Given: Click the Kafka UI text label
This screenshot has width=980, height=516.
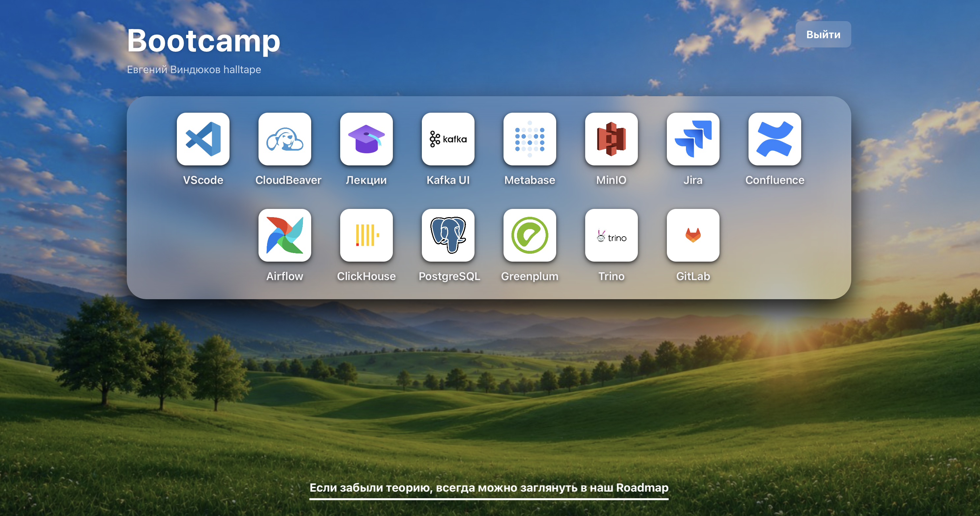Looking at the screenshot, I should 448,180.
